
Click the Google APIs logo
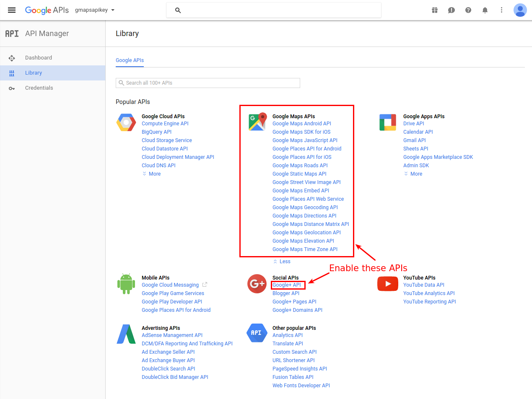click(47, 10)
